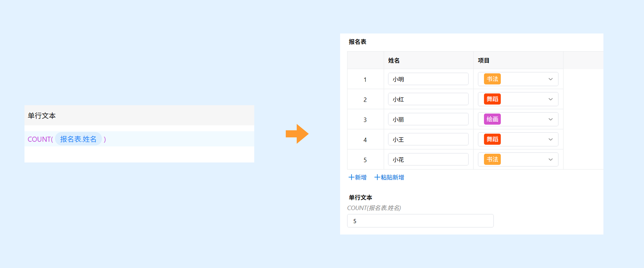Click the 单行文本 result field showing 5
This screenshot has height=268, width=644.
pos(420,221)
